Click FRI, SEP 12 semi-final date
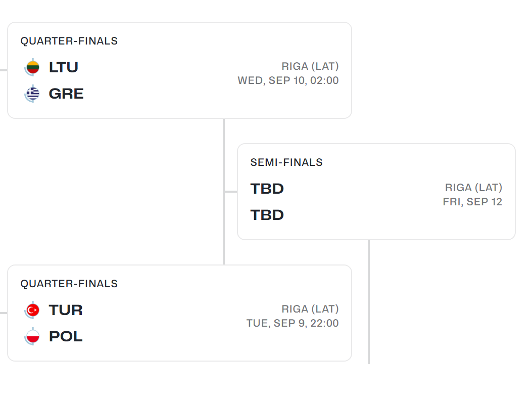Viewport: 532px width, 398px height. (x=472, y=202)
